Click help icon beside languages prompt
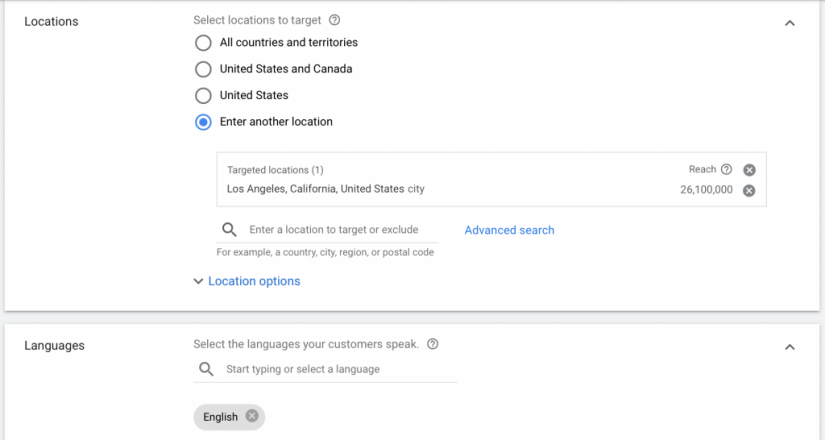 coord(432,344)
